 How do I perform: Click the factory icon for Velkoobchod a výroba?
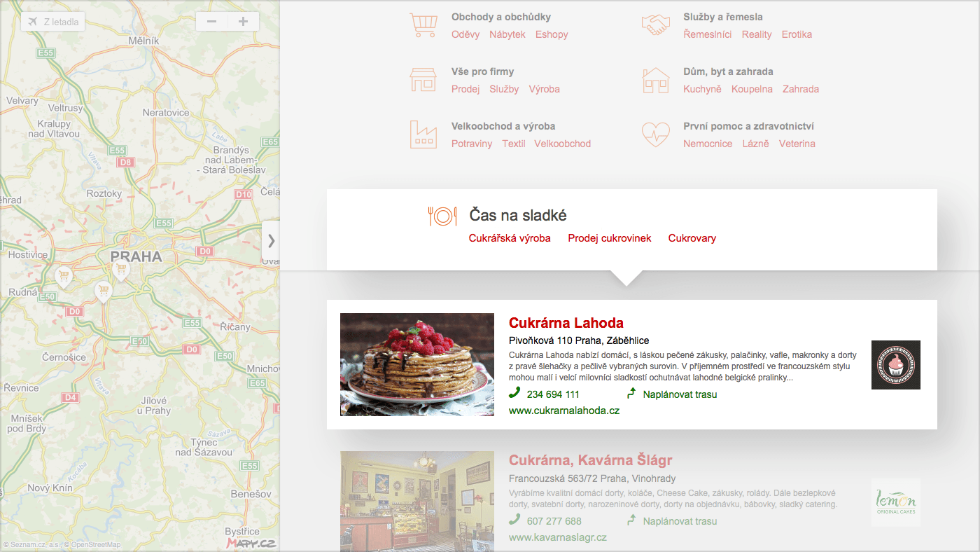click(423, 134)
